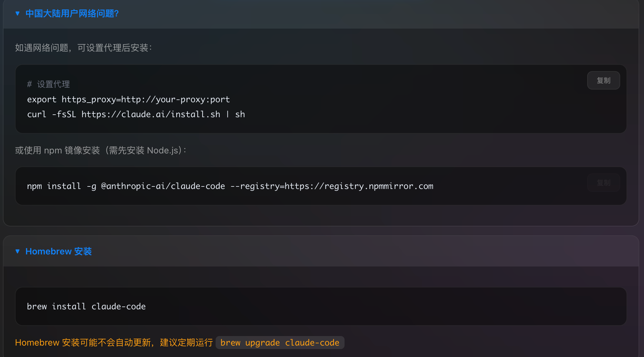Click the brew install claude-code command

(86, 306)
